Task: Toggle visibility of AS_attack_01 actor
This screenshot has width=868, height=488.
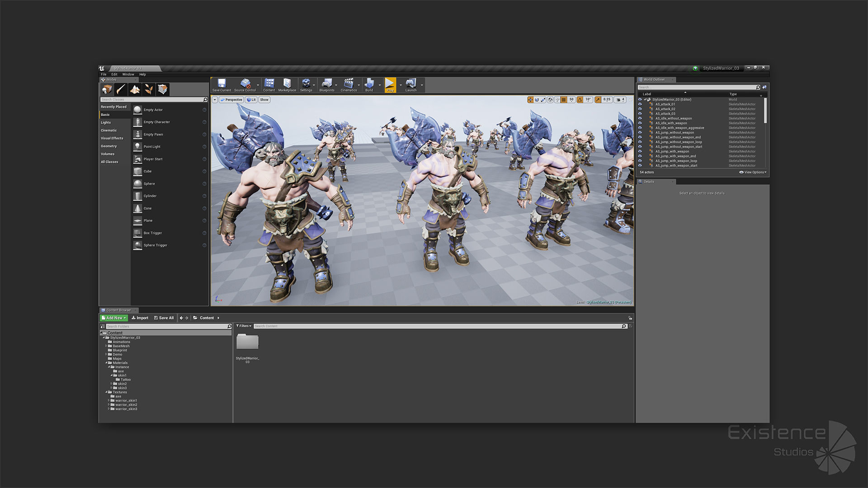Action: [x=640, y=104]
